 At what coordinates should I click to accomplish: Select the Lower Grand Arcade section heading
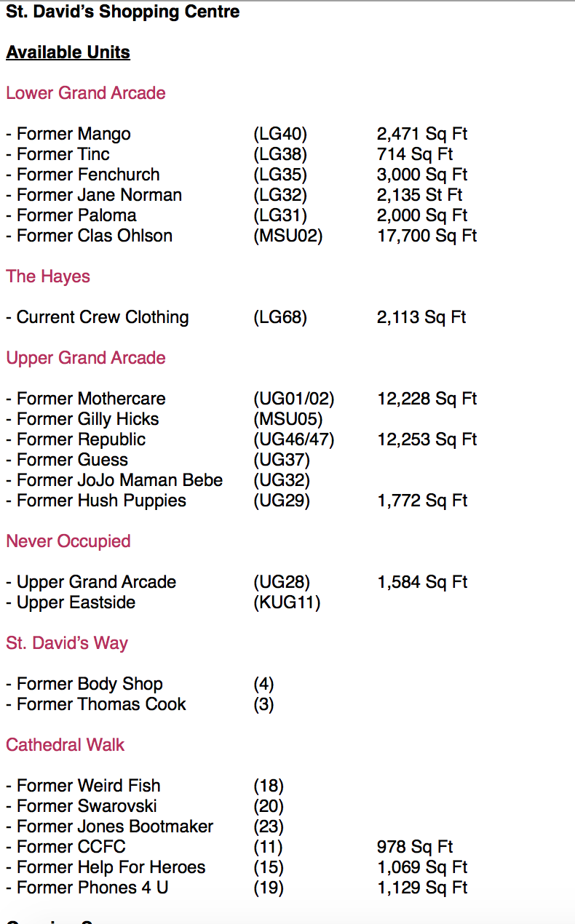tap(86, 93)
